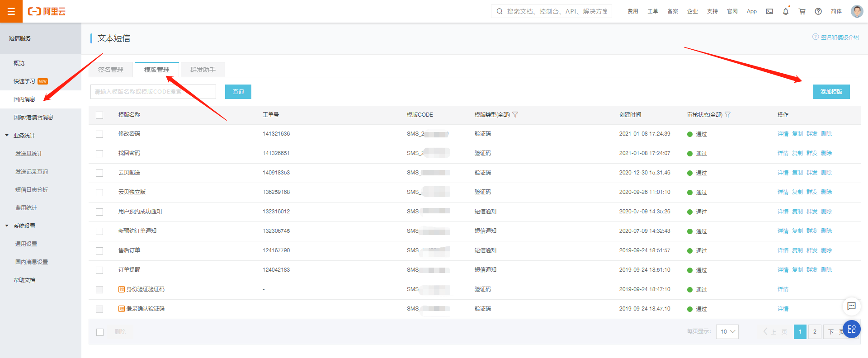Check the box for 修改密码 template
Image resolution: width=868 pixels, height=358 pixels.
pyautogui.click(x=99, y=134)
